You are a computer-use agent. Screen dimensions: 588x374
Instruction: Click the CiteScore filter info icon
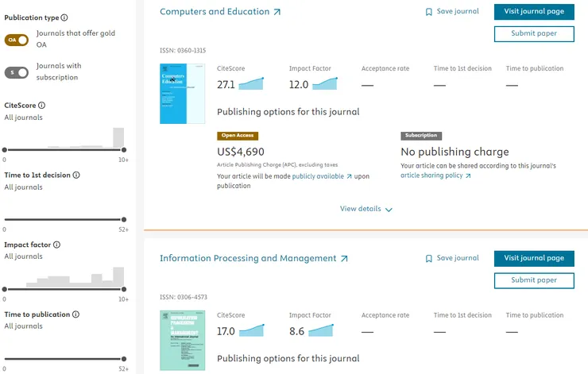point(41,106)
